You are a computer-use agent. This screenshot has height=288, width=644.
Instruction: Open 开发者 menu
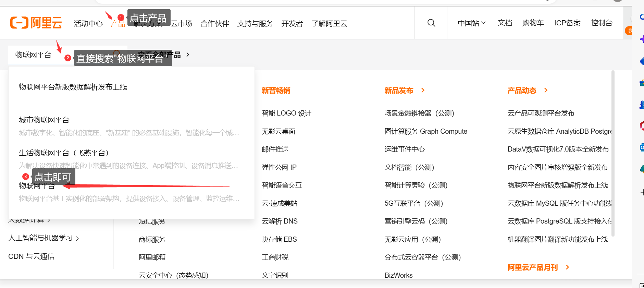tap(292, 23)
